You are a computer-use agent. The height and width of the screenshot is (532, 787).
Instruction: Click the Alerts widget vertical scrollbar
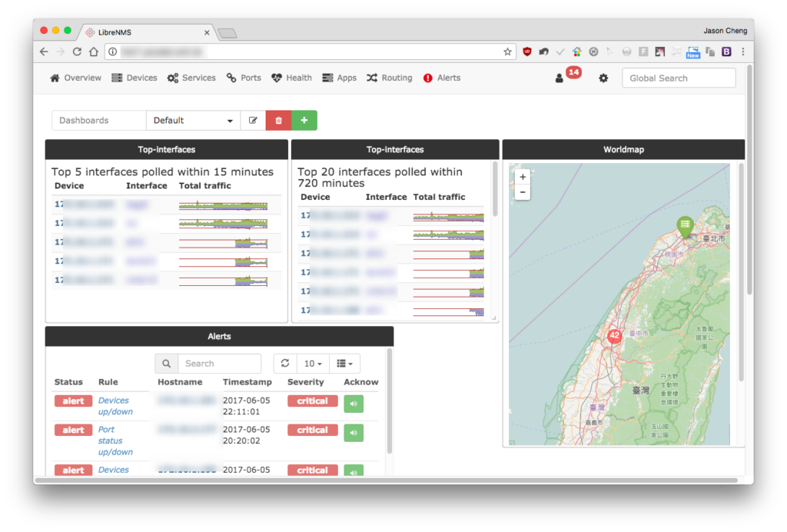tap(389, 401)
